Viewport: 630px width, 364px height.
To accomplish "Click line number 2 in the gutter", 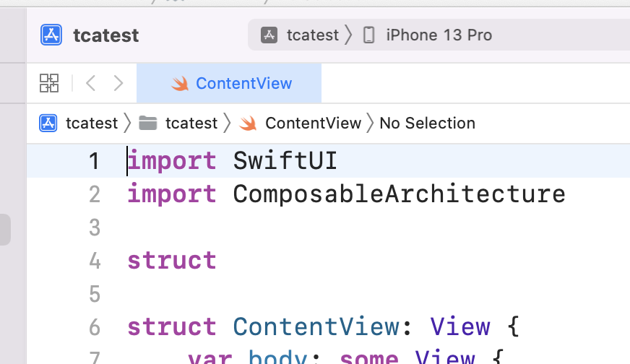I will pos(95,194).
